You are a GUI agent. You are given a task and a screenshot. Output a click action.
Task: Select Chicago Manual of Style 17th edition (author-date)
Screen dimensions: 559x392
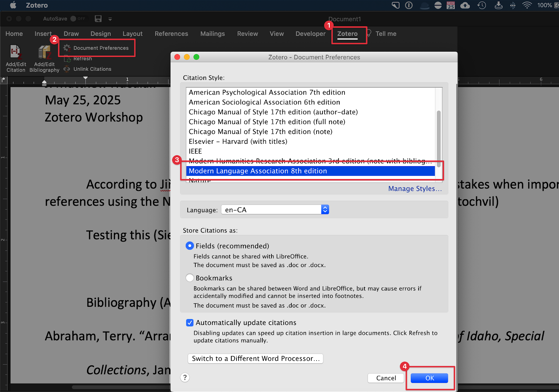tap(311, 112)
